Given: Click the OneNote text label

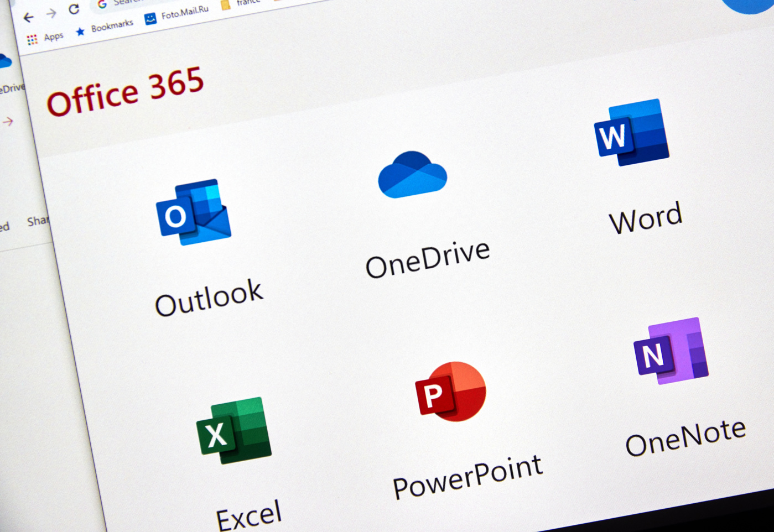Looking at the screenshot, I should point(685,437).
